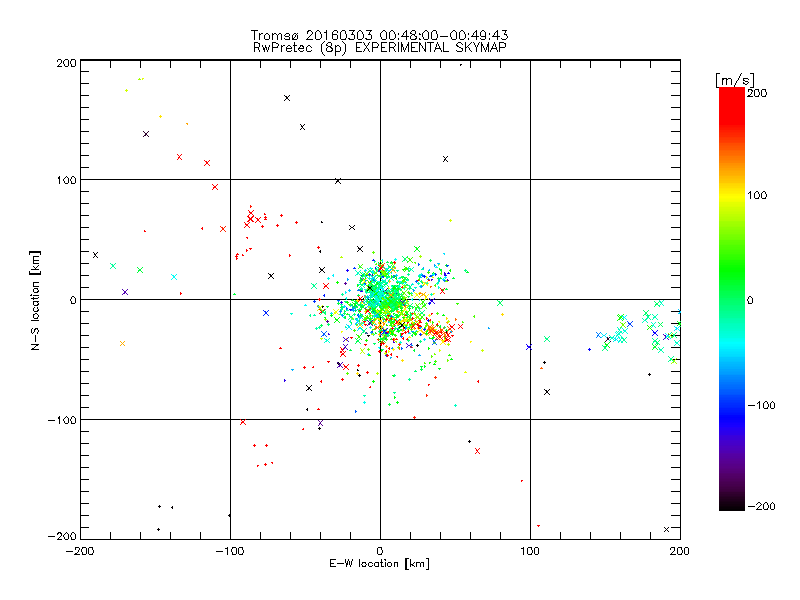The height and width of the screenshot is (600, 800).
Task: Click colorbar value label '-100'
Action: coord(762,405)
